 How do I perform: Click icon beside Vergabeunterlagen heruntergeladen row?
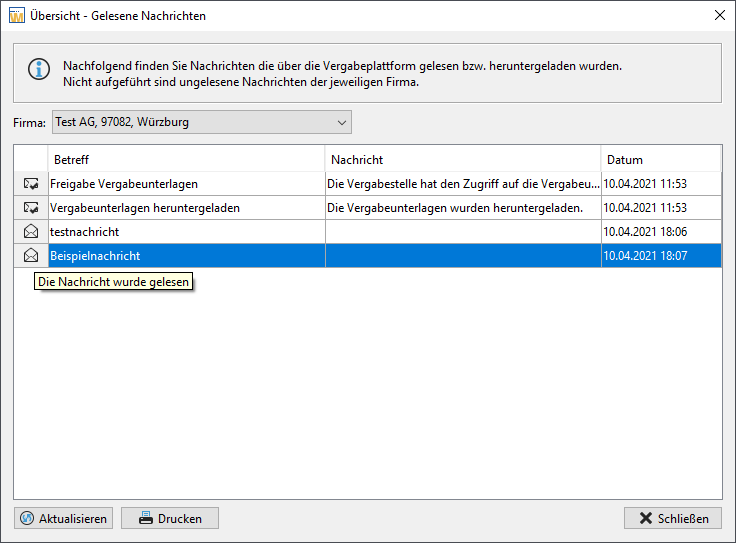point(31,208)
